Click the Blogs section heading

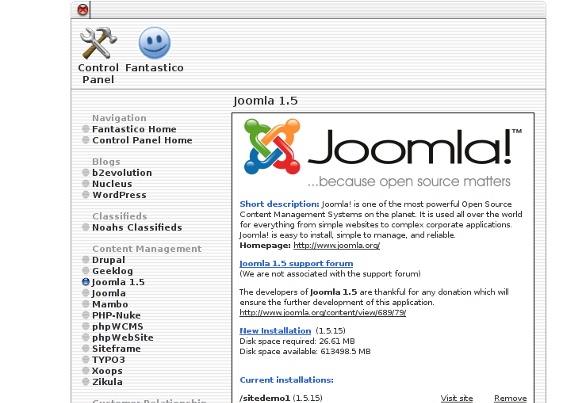106,161
